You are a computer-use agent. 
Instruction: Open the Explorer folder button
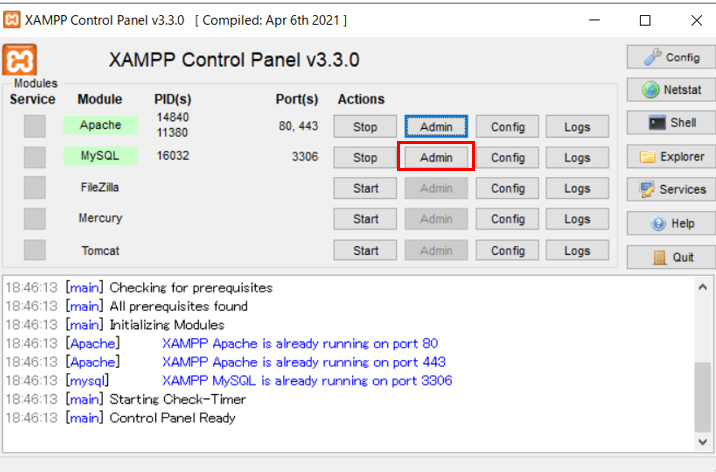(670, 157)
